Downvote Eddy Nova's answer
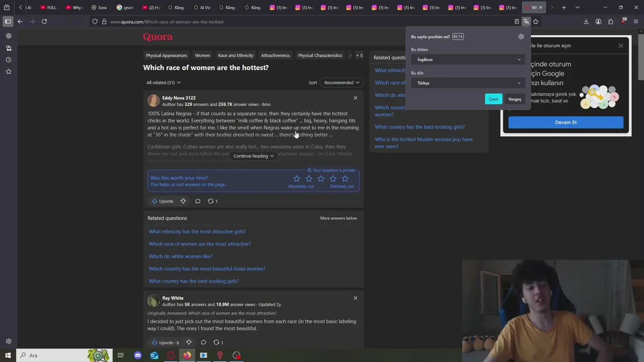The image size is (644, 362). (x=183, y=201)
